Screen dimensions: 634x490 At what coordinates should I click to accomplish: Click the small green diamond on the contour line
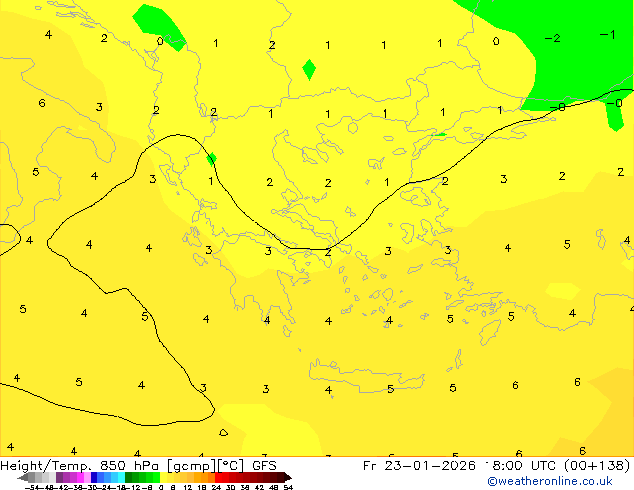[x=211, y=158]
